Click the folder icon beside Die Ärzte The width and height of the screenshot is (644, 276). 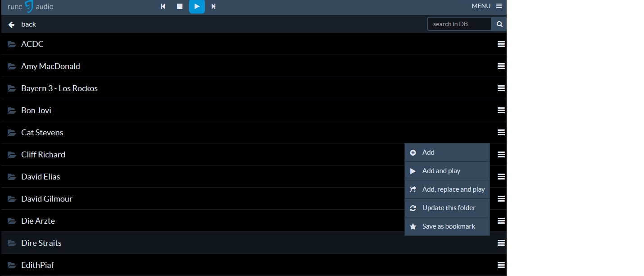tap(12, 221)
